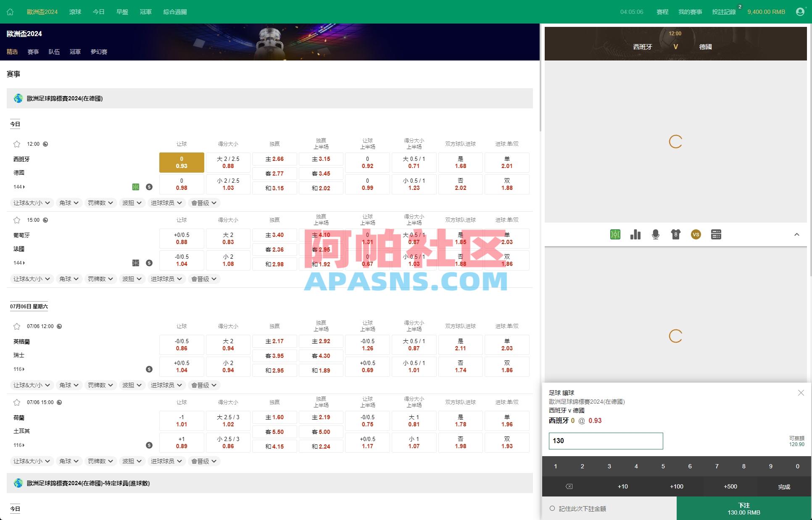The image size is (812, 520).
Task: Click the cash-out dollar icon beside 144 markets
Action: [149, 186]
